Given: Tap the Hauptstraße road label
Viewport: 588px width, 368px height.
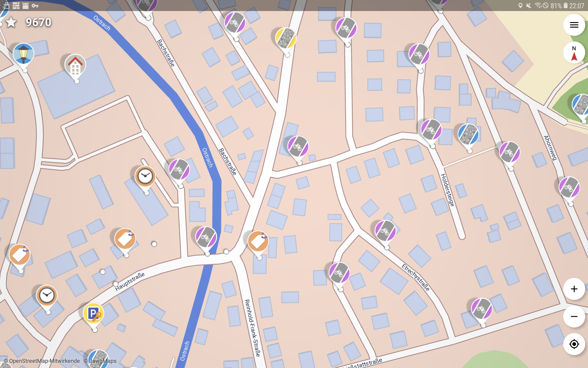Looking at the screenshot, I should tap(130, 281).
